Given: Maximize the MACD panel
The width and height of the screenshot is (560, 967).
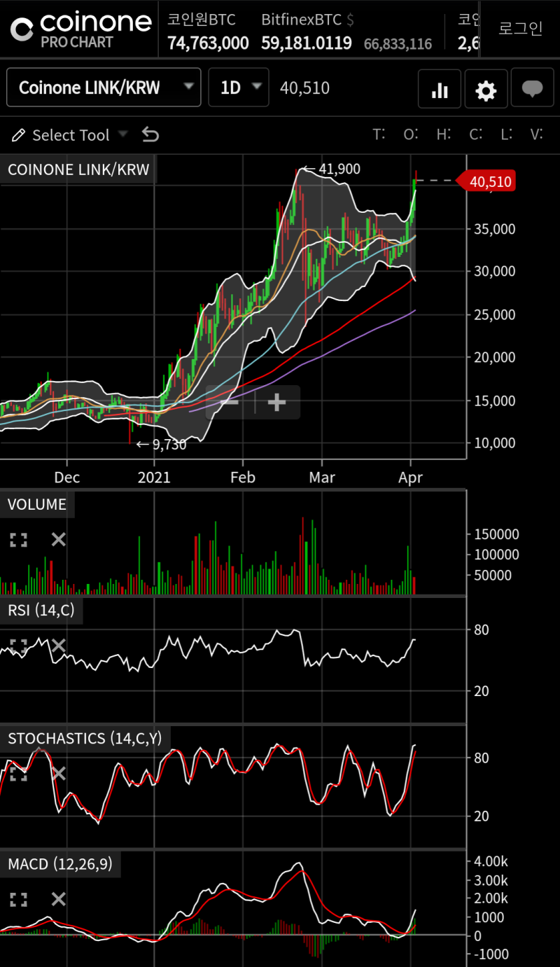Looking at the screenshot, I should [x=18, y=900].
